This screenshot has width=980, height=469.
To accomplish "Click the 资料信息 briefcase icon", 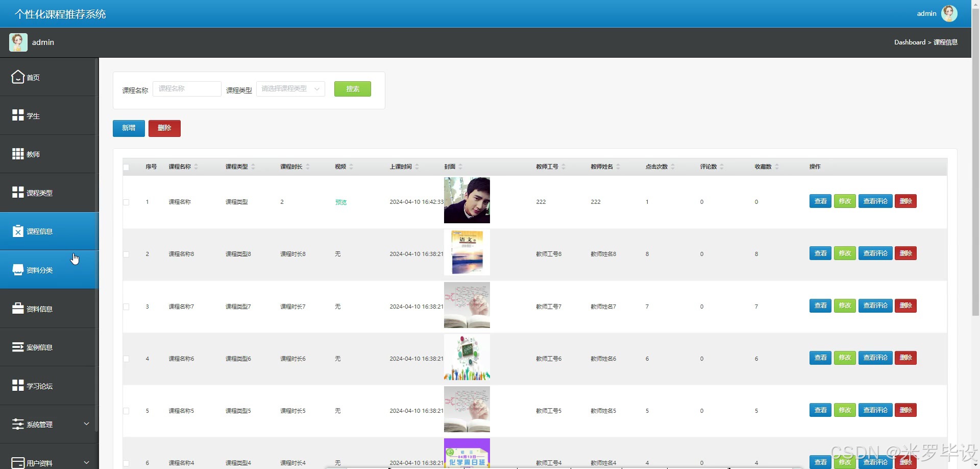I will point(18,309).
